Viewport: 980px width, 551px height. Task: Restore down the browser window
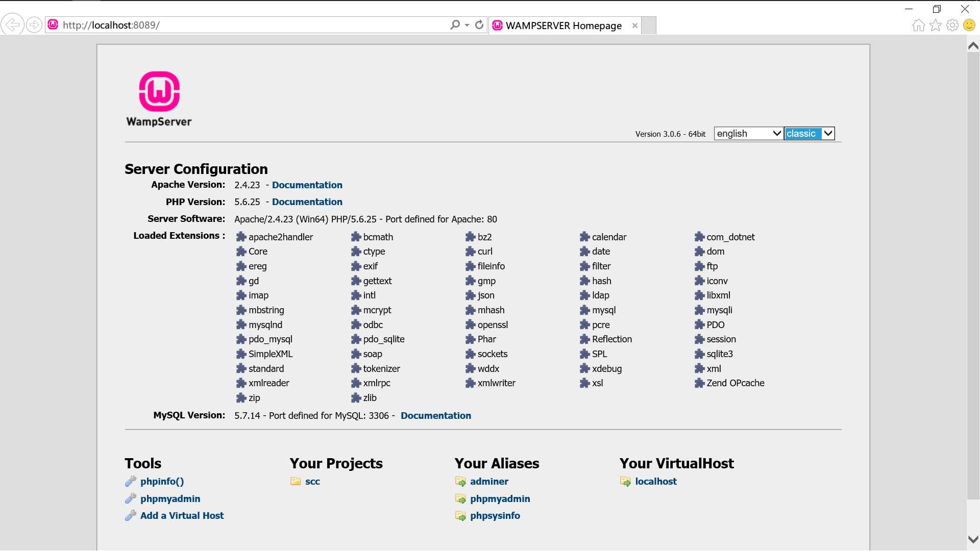(x=937, y=9)
